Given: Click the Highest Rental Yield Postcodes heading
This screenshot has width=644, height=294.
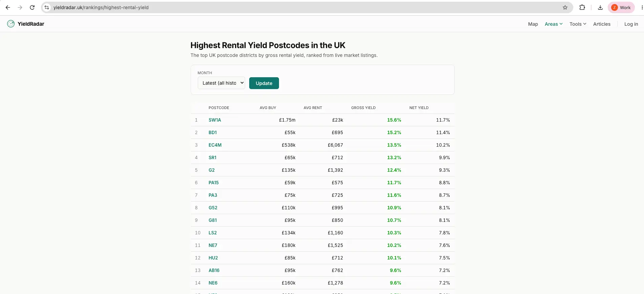Looking at the screenshot, I should (268, 45).
